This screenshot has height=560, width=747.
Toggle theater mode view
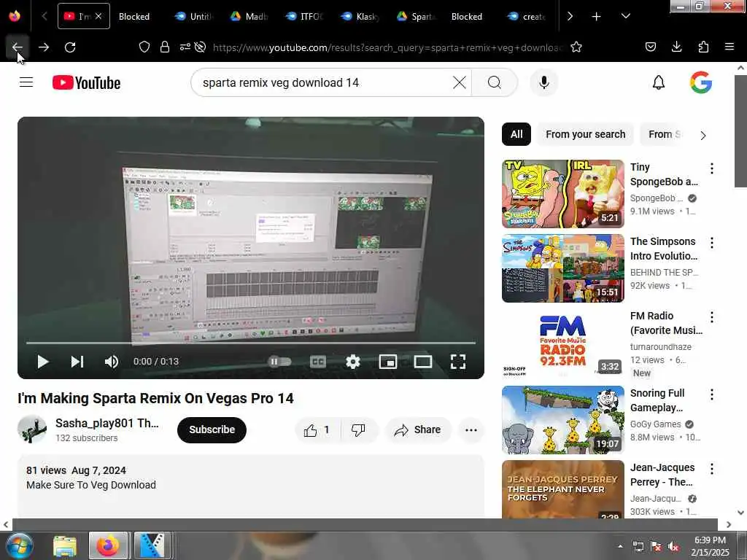tap(423, 362)
